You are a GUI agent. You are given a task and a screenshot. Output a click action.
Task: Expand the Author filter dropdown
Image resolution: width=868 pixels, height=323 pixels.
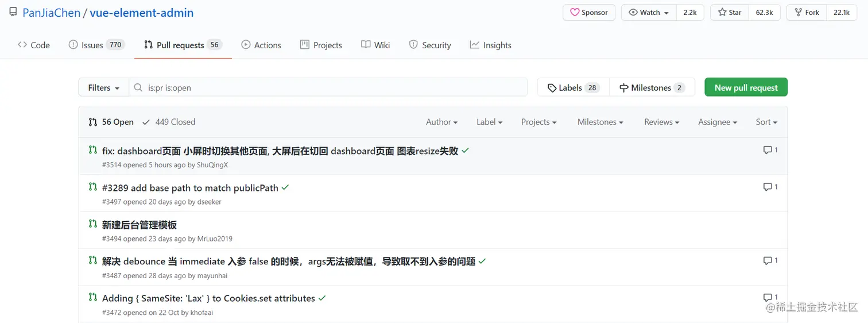point(441,122)
